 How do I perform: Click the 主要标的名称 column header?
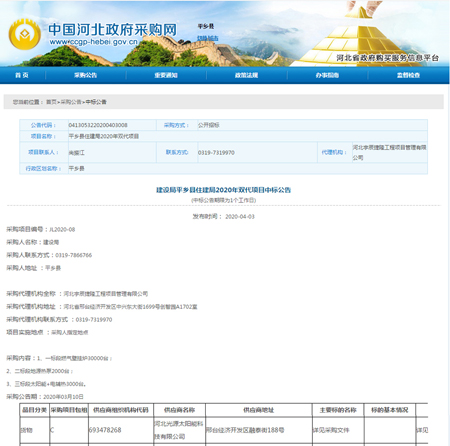tap(338, 410)
